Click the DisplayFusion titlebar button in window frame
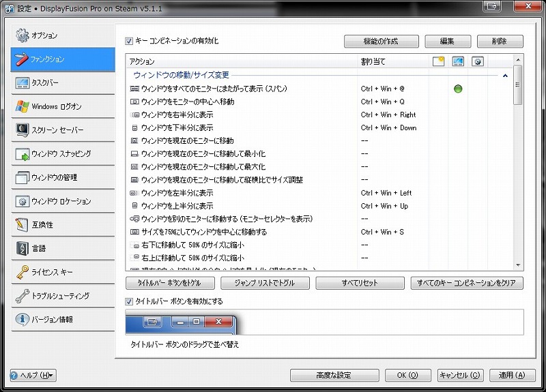The width and height of the screenshot is (546, 392). click(491, 6)
